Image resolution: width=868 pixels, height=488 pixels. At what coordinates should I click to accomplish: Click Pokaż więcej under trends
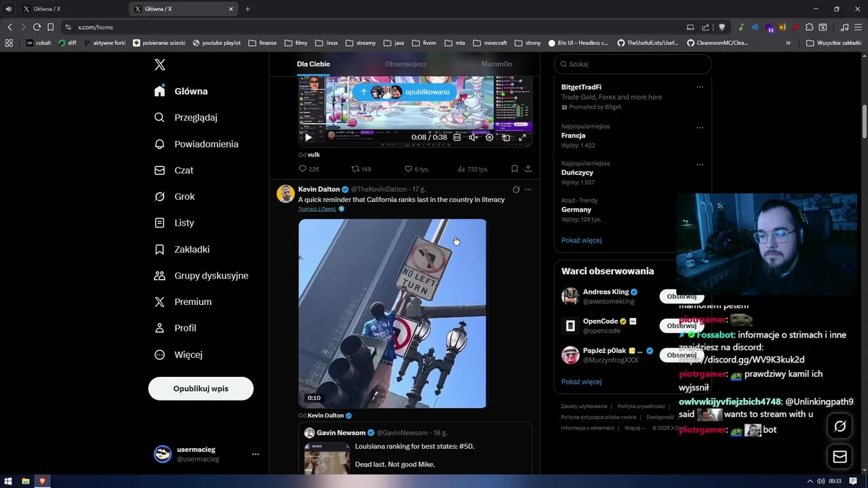(581, 240)
